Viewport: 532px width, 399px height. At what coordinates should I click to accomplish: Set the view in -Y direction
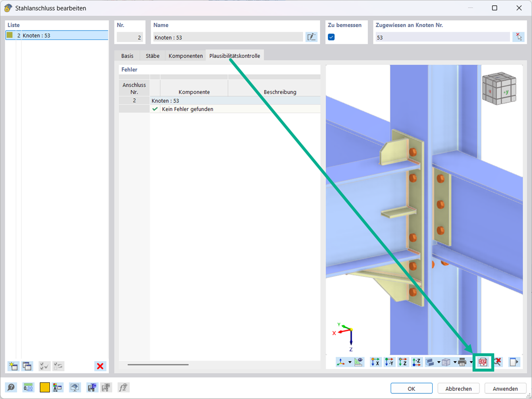click(x=390, y=362)
